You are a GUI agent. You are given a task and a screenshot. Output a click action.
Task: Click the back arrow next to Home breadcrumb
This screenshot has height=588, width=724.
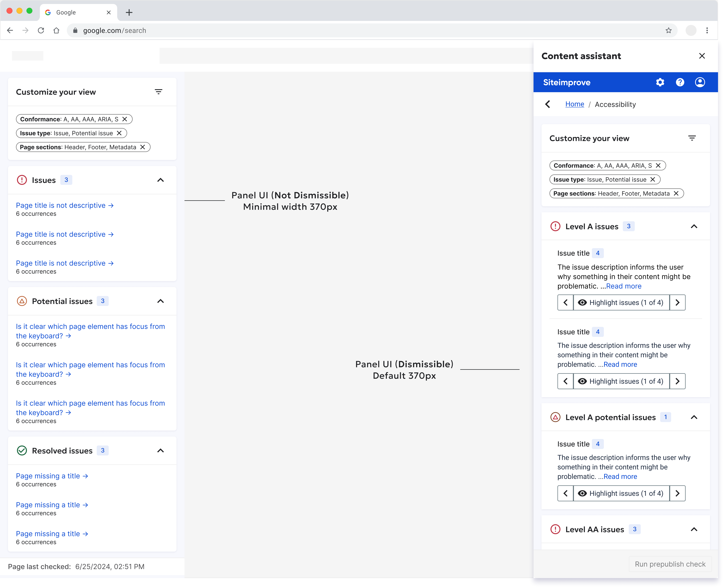point(548,104)
